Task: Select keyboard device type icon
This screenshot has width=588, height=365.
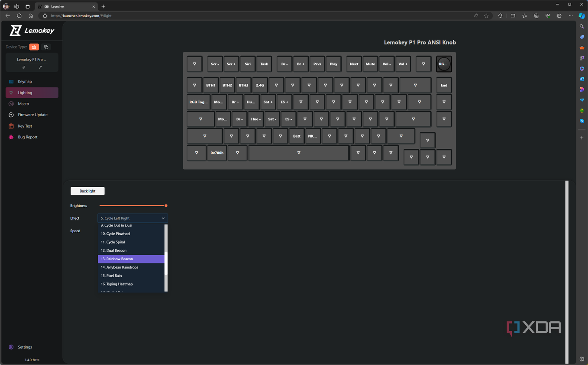Action: 34,47
